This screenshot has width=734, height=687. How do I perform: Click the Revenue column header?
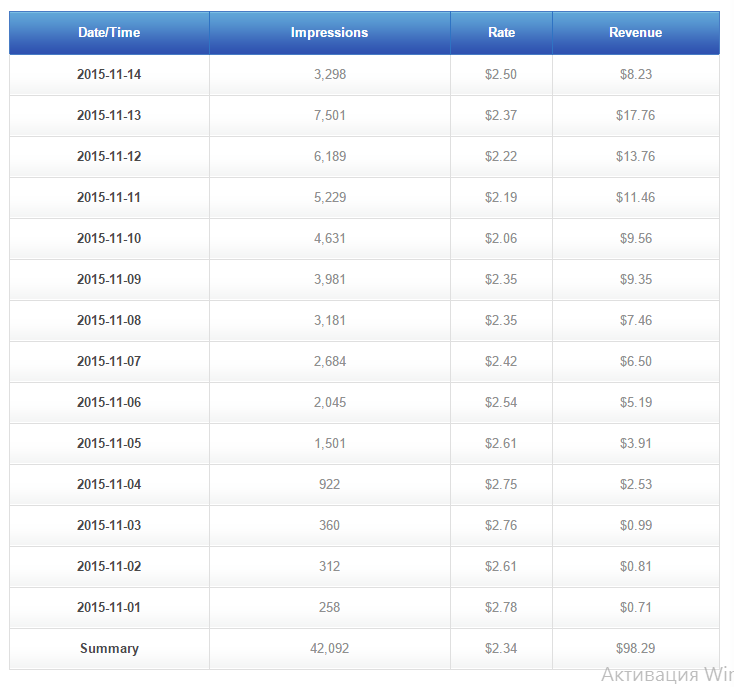coord(635,33)
